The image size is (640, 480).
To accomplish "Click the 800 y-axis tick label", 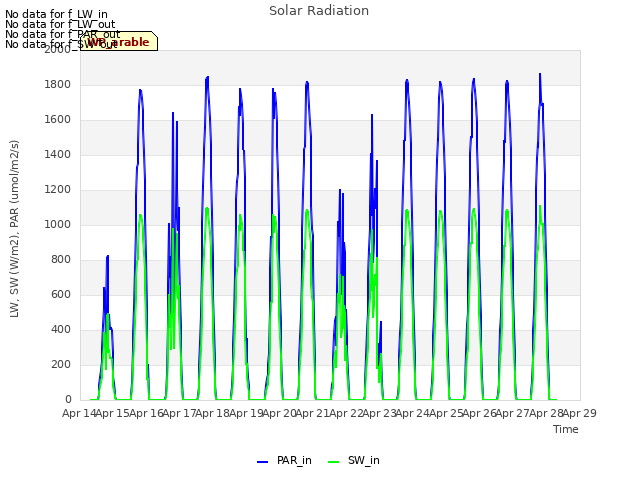I will click(61, 260).
